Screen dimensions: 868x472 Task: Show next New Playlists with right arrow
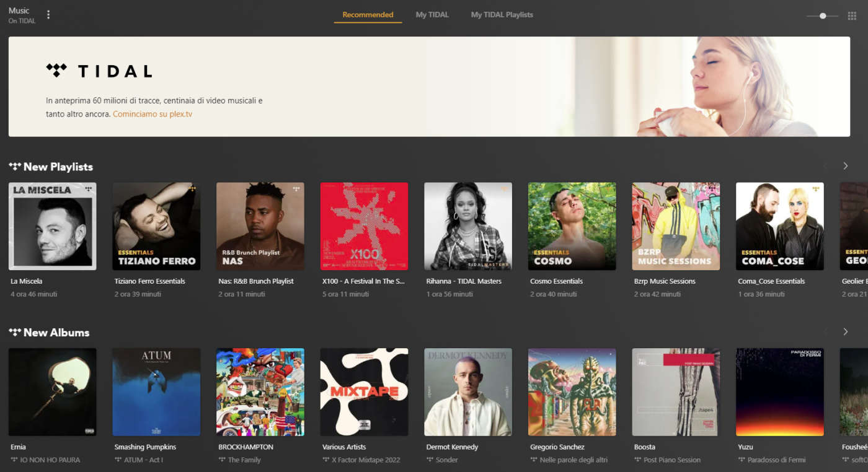point(845,166)
